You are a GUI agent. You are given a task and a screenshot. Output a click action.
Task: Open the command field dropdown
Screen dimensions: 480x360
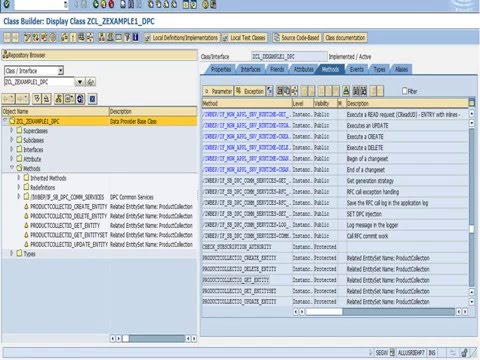[66, 4]
